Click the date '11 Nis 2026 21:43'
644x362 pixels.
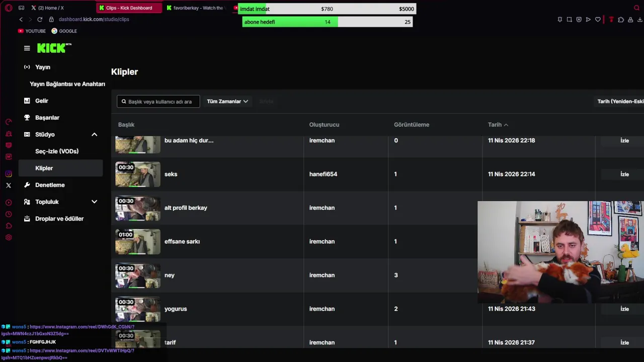(511, 309)
